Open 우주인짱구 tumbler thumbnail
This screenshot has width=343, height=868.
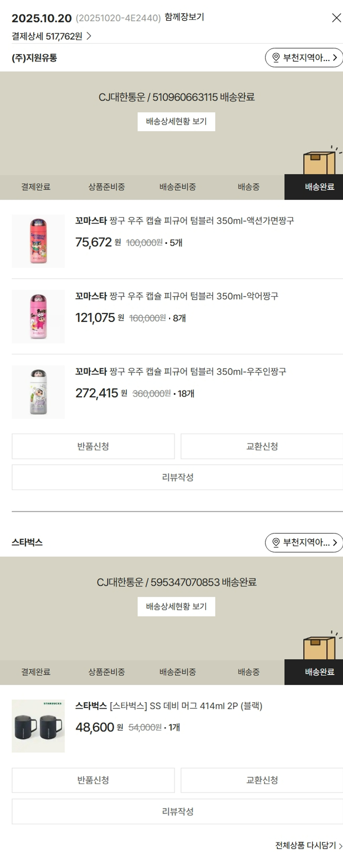click(38, 392)
